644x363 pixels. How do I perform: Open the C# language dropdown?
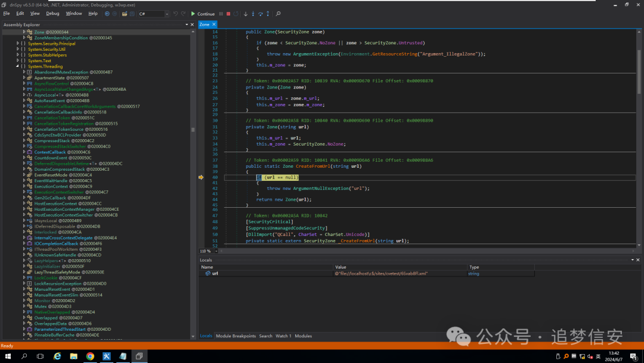154,14
